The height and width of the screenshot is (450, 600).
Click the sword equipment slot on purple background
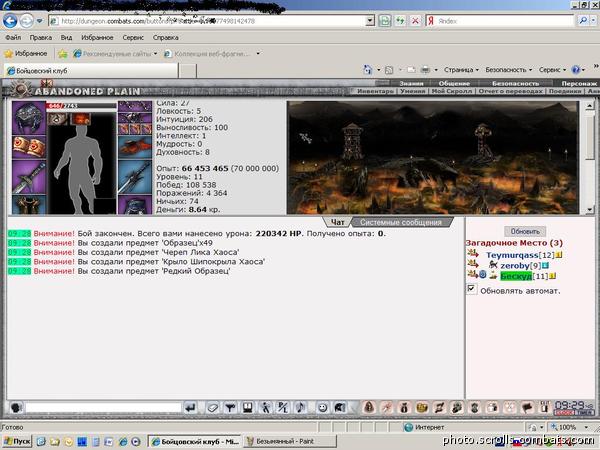tap(29, 177)
